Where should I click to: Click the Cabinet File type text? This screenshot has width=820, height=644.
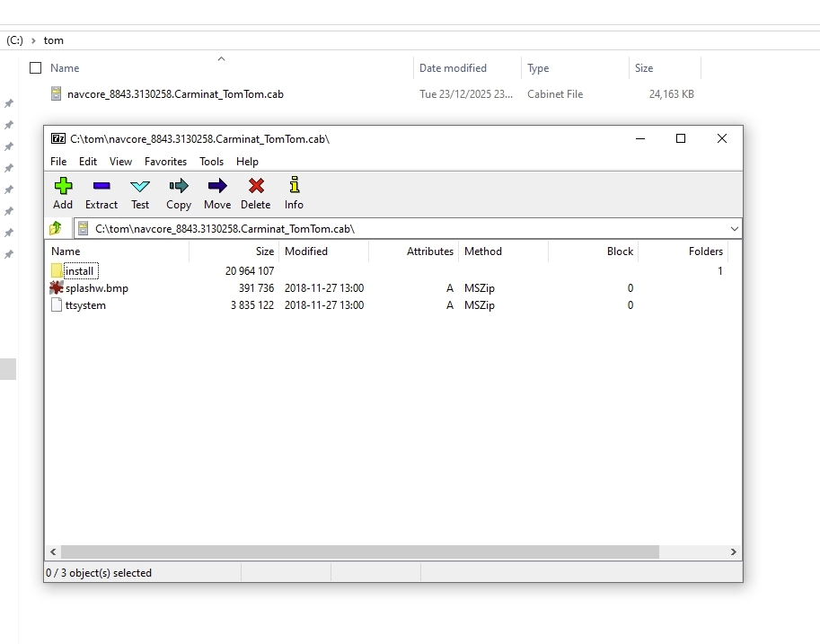coord(555,94)
